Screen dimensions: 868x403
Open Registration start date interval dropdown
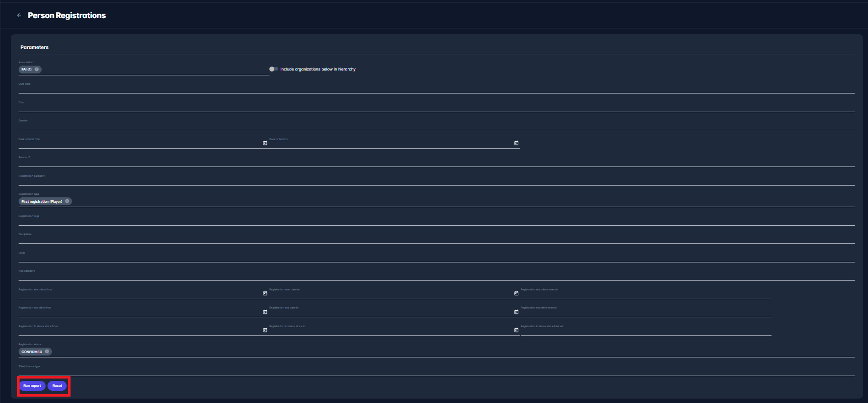[646, 294]
